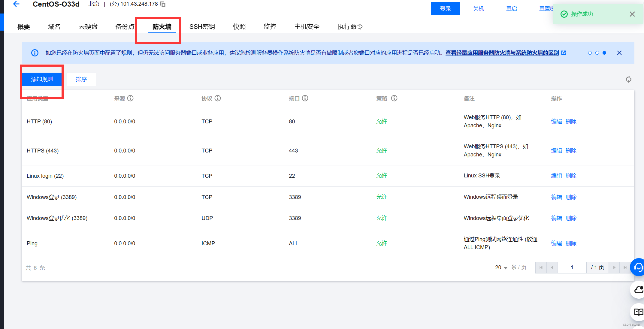Viewport: 644px width, 329px height.
Task: Delete the HTTP (80) rule
Action: (571, 122)
